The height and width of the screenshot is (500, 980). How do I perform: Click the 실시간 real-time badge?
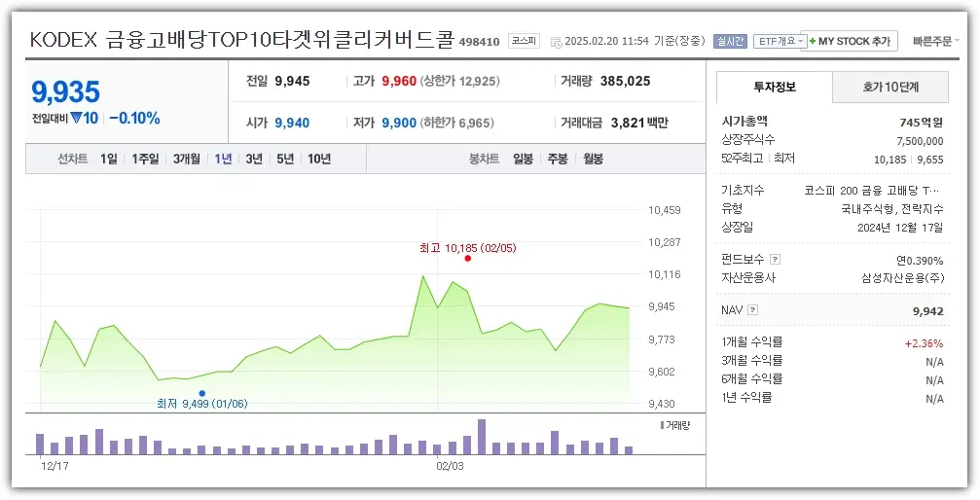(x=730, y=41)
